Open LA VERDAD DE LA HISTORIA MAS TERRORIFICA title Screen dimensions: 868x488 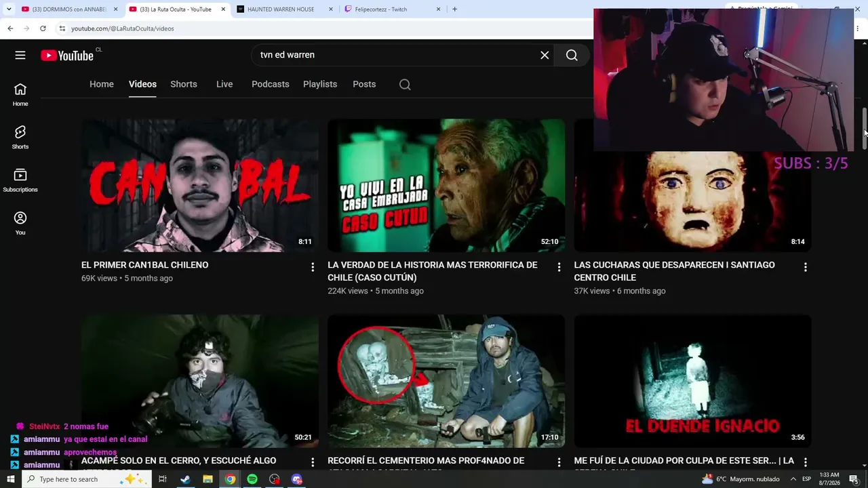pos(433,271)
